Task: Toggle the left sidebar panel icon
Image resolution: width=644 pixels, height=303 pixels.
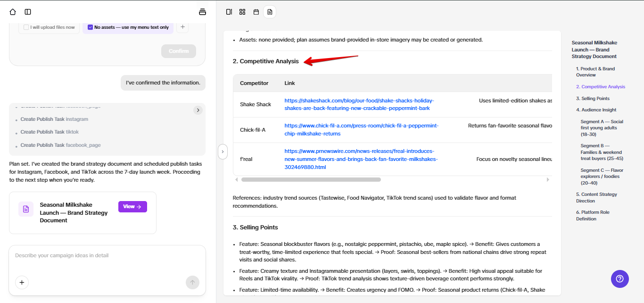Action: (x=28, y=12)
